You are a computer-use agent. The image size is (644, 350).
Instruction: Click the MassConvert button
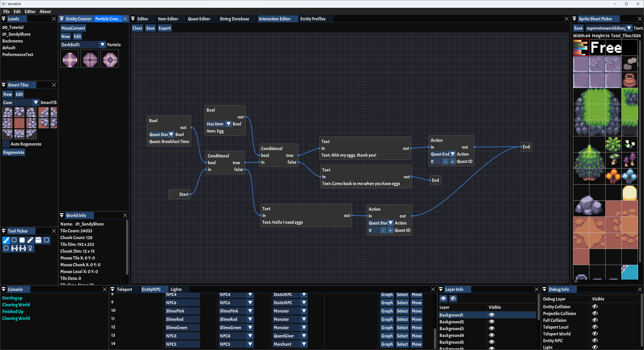click(x=73, y=28)
